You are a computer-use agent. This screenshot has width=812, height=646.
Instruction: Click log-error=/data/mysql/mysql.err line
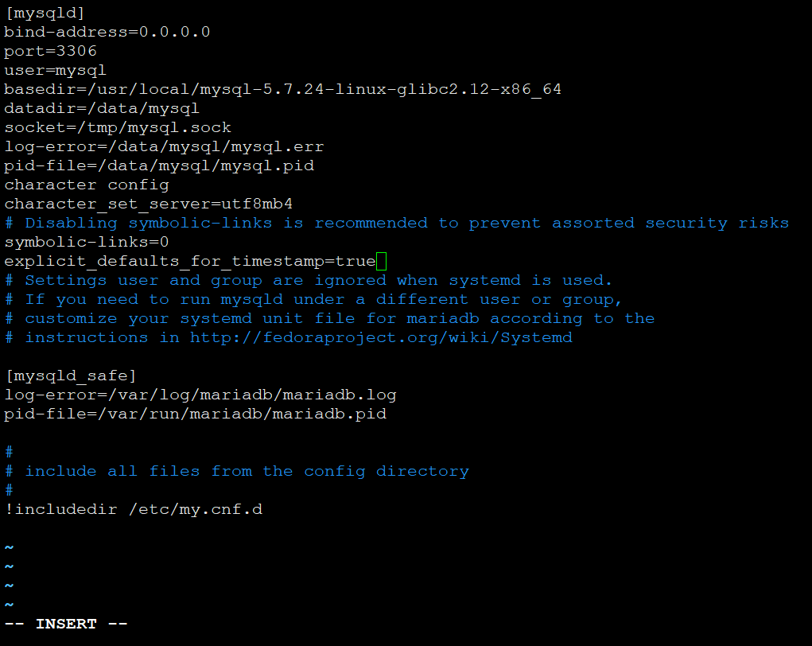(164, 147)
